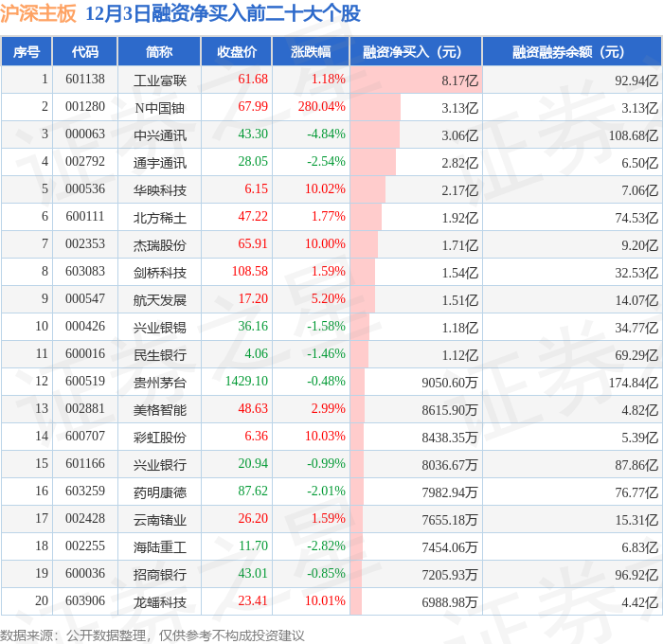Select the stock name 贵州茅台
The height and width of the screenshot is (644, 663).
click(160, 383)
